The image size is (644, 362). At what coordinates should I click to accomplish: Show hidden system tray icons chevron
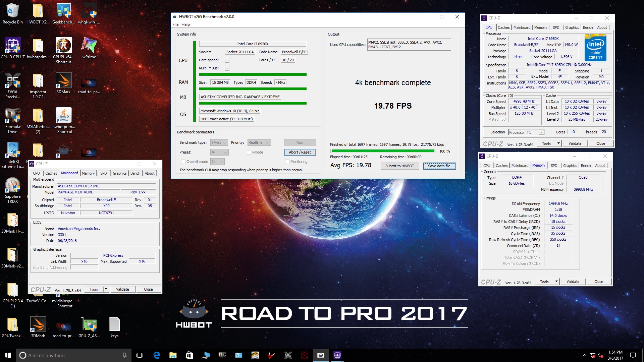click(x=584, y=355)
